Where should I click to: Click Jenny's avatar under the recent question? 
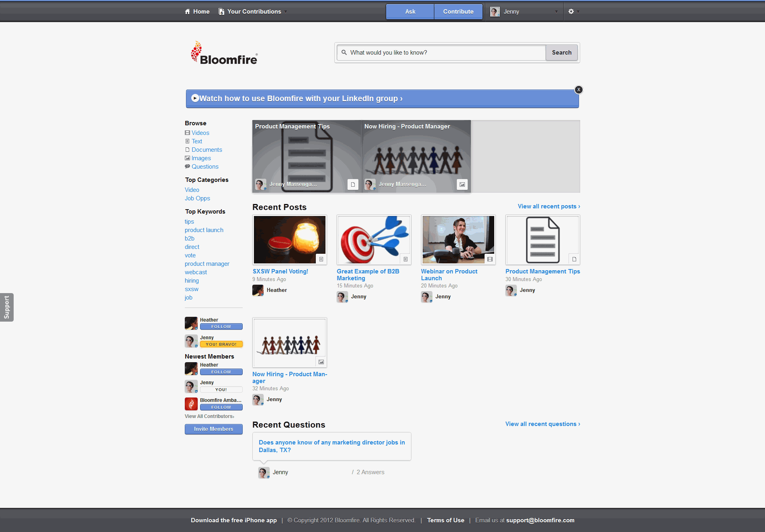pyautogui.click(x=264, y=473)
